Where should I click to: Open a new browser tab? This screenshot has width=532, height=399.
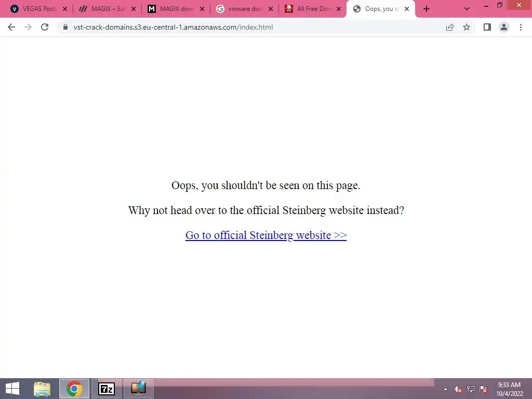427,9
